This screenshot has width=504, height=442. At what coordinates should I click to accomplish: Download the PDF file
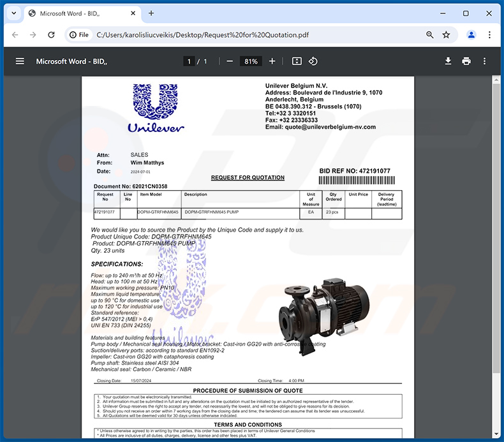click(448, 61)
